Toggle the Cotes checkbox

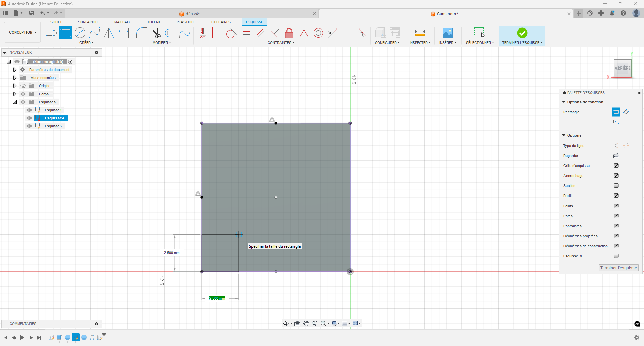coord(616,216)
